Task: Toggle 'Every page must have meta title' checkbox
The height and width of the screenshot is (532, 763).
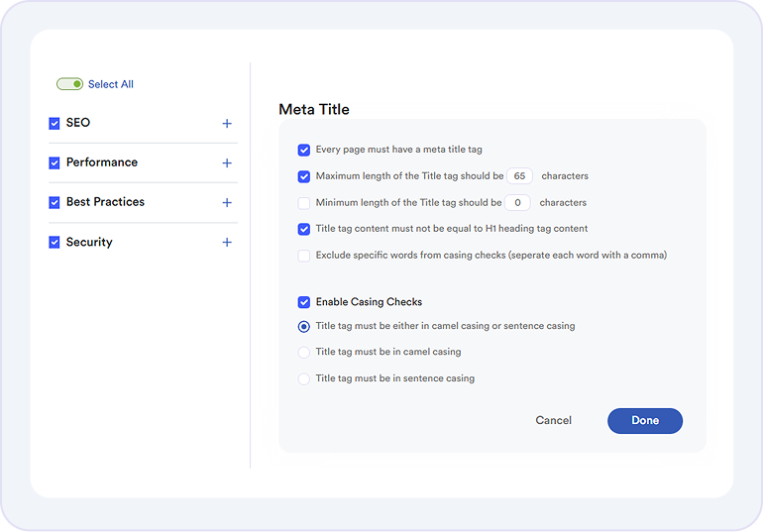Action: 304,150
